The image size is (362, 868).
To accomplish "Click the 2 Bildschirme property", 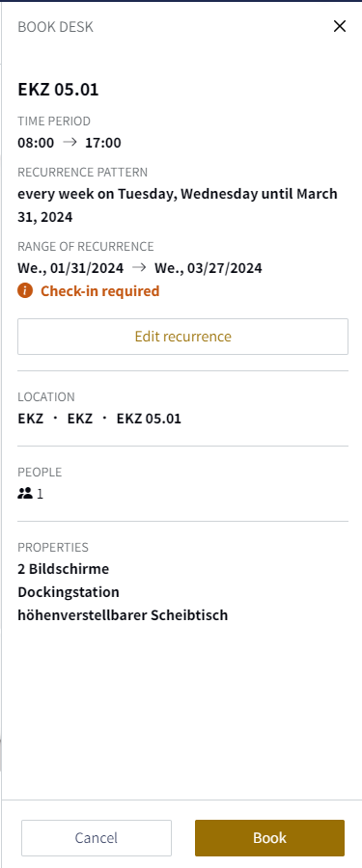I will pos(64,568).
